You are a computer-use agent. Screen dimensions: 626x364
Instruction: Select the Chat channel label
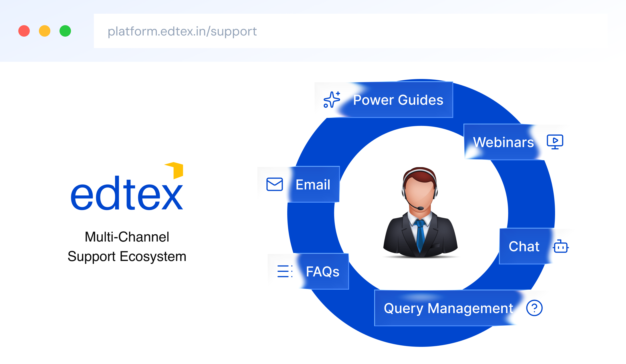(x=524, y=246)
